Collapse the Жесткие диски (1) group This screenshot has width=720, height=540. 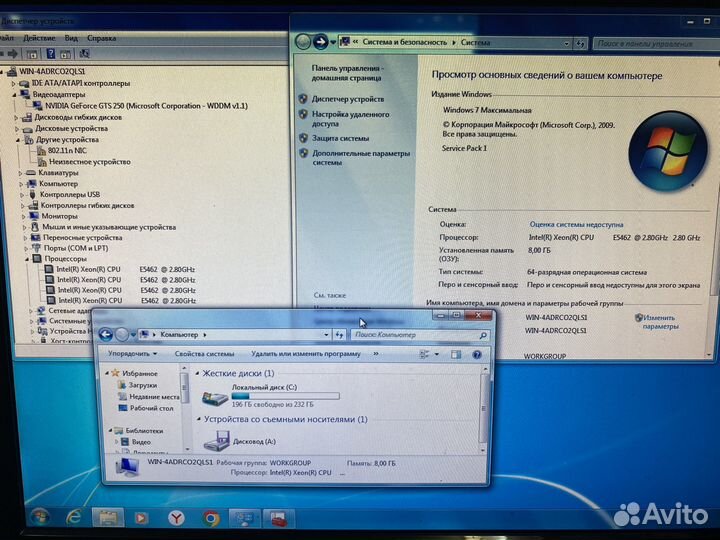[x=198, y=373]
